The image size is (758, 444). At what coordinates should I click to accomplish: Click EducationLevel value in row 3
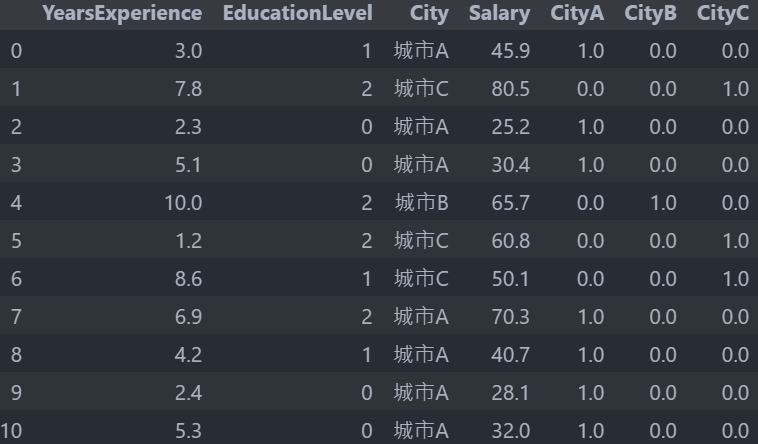(367, 165)
